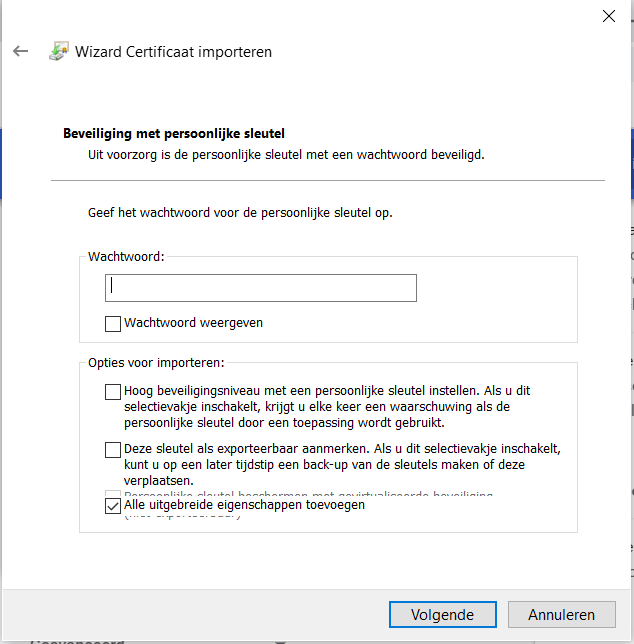Close the certificate import wizard window
The width and height of the screenshot is (634, 644).
[x=608, y=15]
